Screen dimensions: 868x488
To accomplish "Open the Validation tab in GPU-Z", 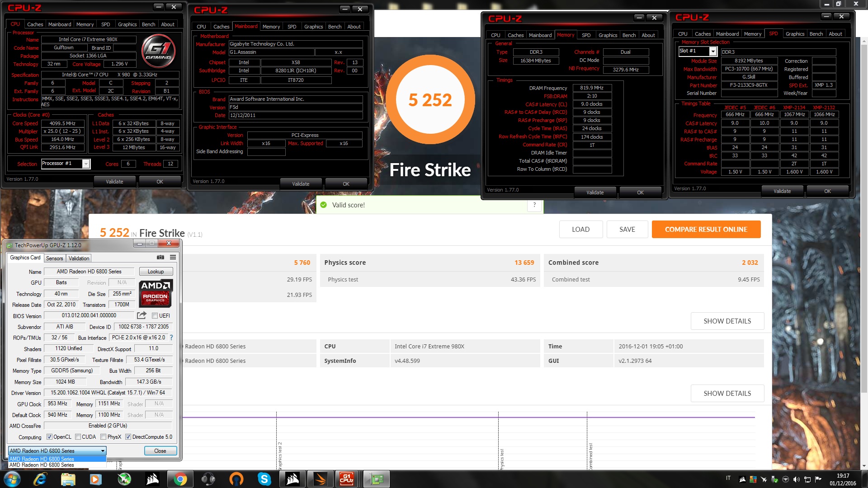I will pyautogui.click(x=79, y=258).
